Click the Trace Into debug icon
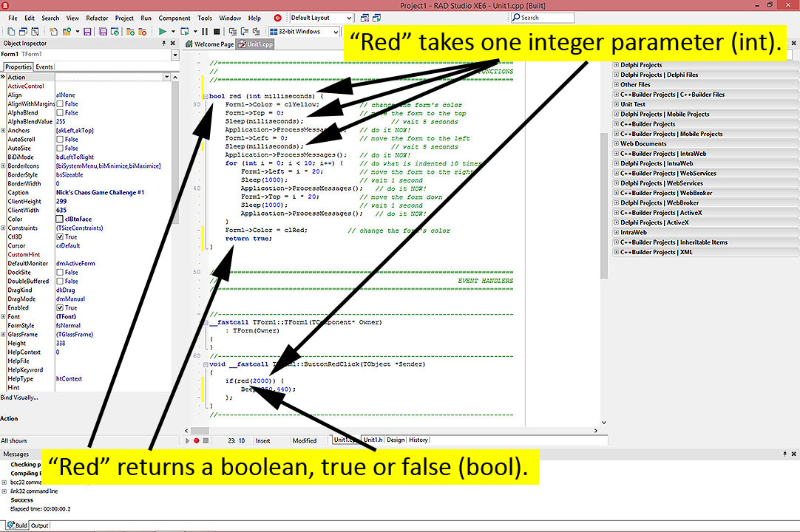 pyautogui.click(x=233, y=32)
